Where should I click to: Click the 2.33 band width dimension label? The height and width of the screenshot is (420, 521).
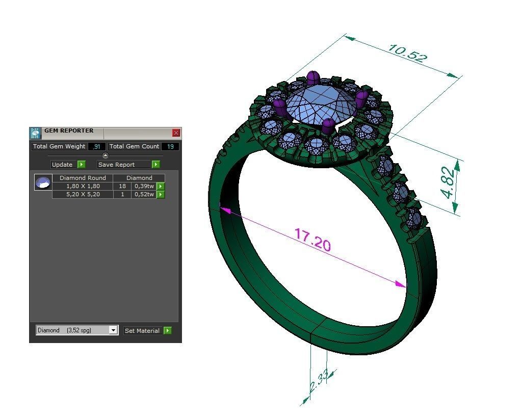[319, 381]
